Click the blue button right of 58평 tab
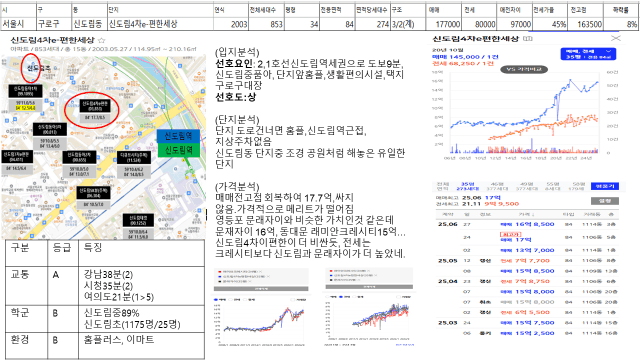Screen dimensions: 640x360 tap(604, 186)
